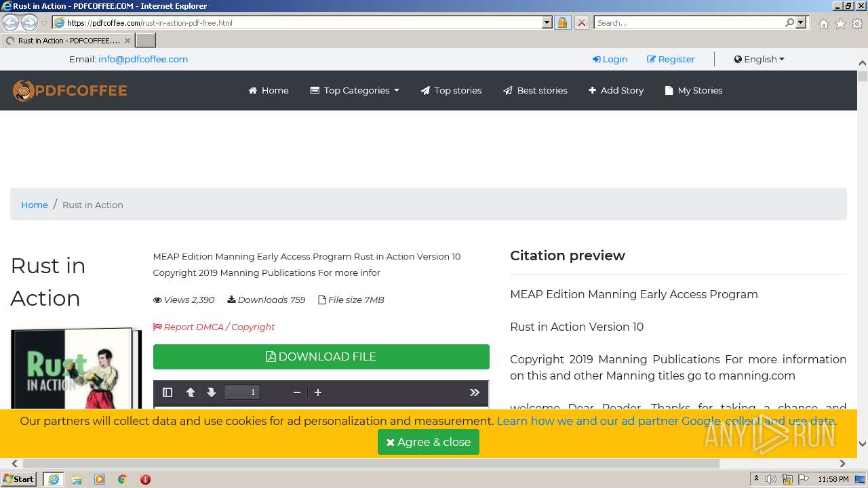The width and height of the screenshot is (868, 488).
Task: Click the PDF page number field
Action: (242, 392)
